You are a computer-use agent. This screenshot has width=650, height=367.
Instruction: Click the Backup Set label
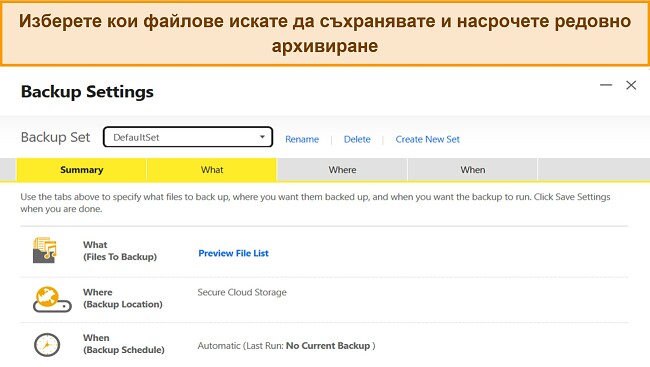coord(55,137)
